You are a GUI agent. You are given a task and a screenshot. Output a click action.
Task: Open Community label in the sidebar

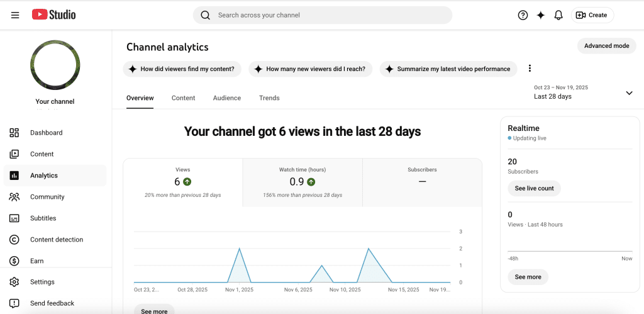point(47,197)
